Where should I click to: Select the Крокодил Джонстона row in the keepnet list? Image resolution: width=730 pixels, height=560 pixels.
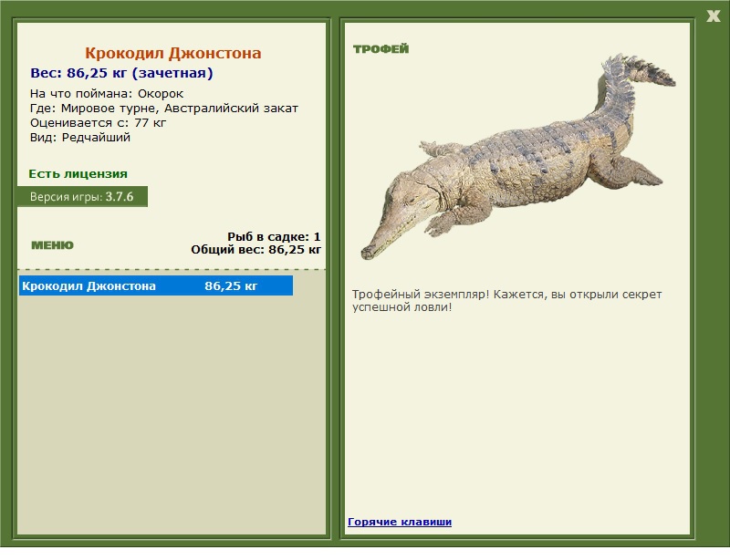coord(156,285)
